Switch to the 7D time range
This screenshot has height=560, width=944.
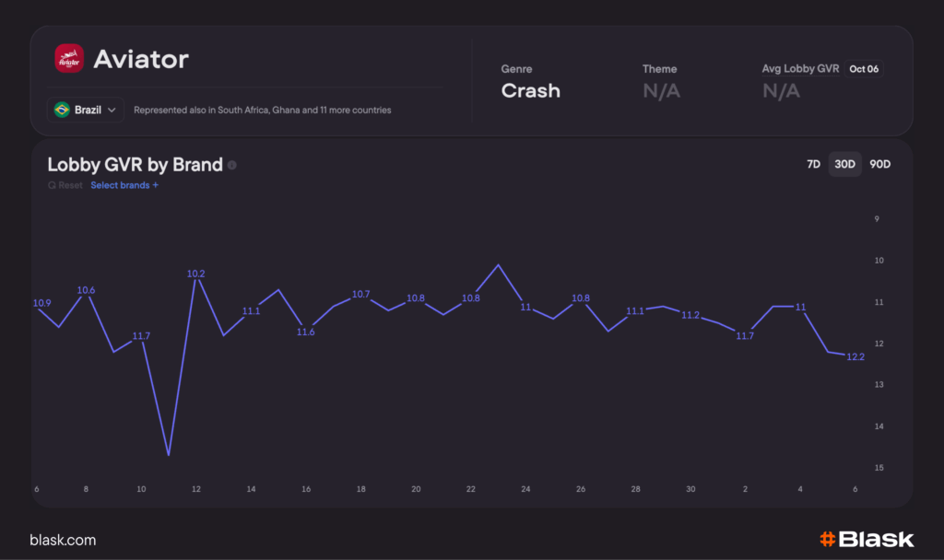813,164
